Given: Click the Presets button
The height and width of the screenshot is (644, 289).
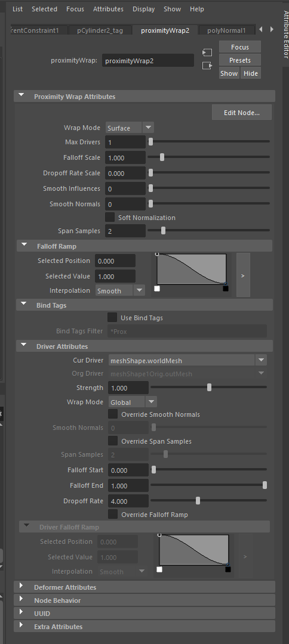Looking at the screenshot, I should [x=239, y=60].
